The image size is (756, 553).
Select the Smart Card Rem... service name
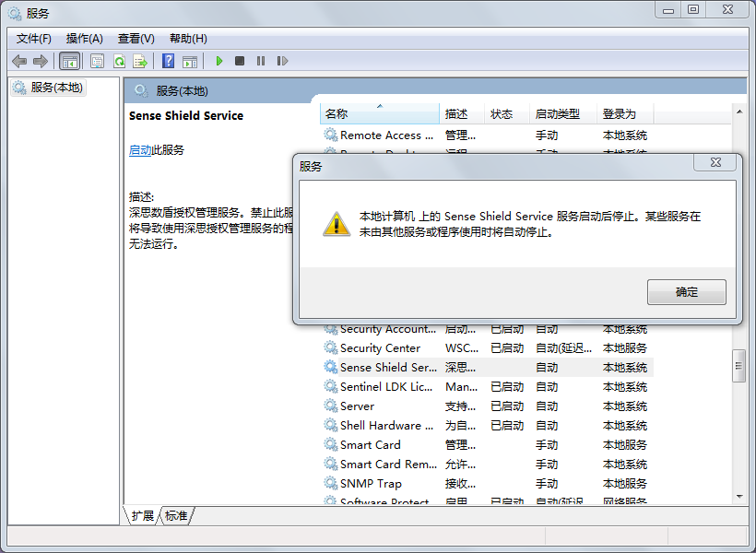point(388,464)
